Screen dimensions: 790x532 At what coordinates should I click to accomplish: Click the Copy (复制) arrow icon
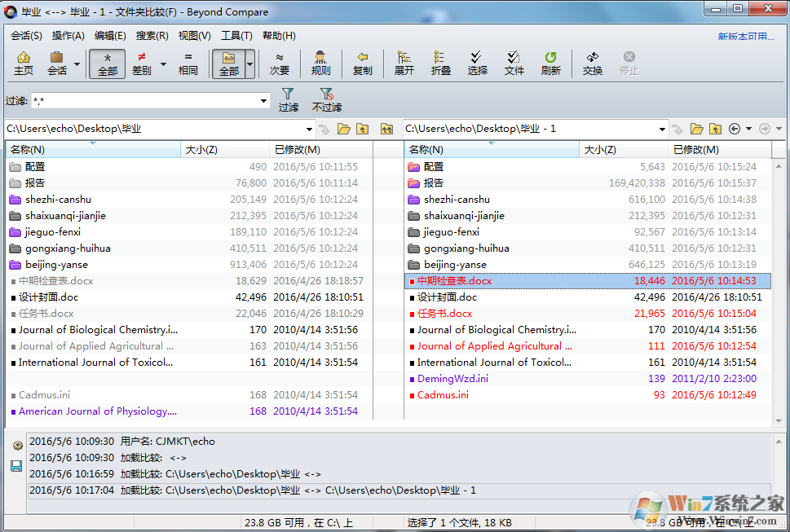(362, 63)
